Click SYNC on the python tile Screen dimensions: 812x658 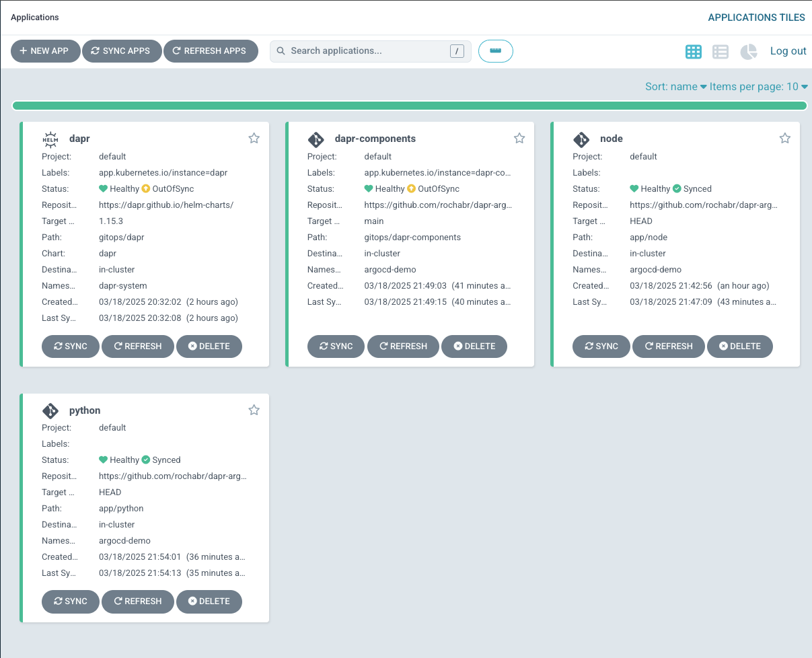71,601
